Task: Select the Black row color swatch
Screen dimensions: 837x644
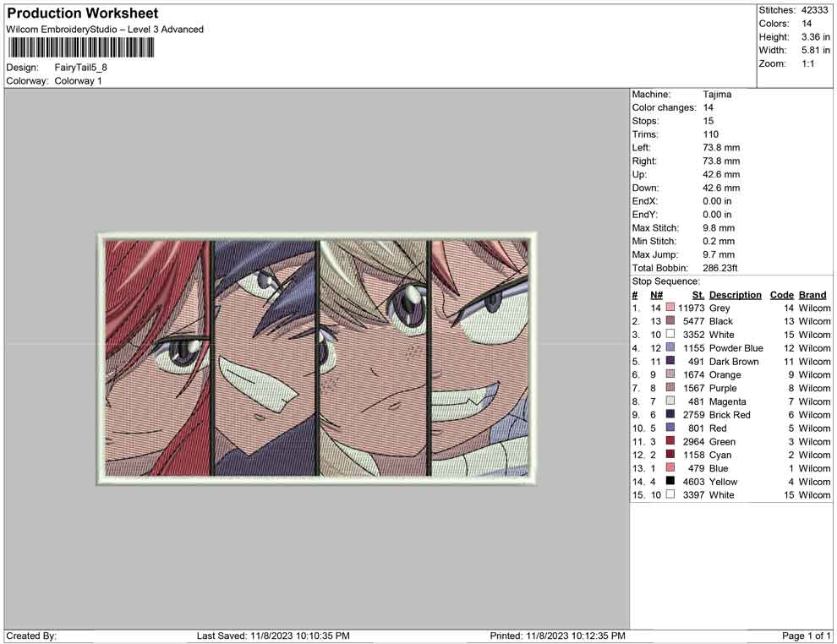Action: tap(670, 321)
